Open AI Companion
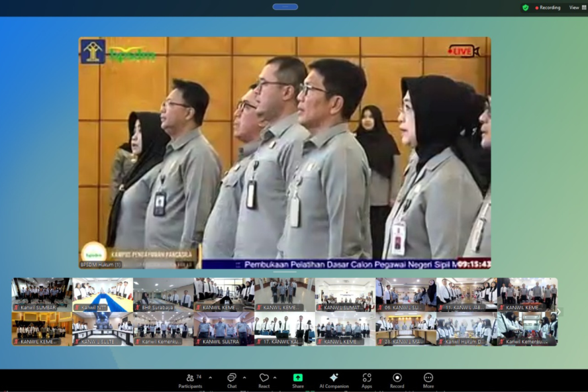The width and height of the screenshot is (588, 392). (x=334, y=379)
